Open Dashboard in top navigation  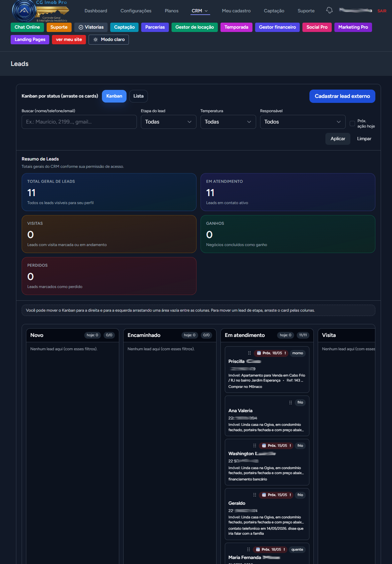pos(96,11)
